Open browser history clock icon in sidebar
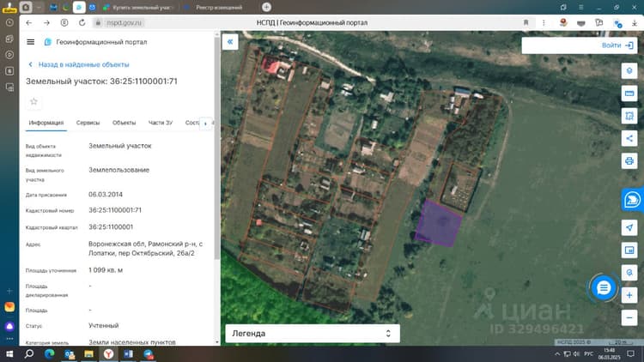644x362 pixels. point(9,23)
